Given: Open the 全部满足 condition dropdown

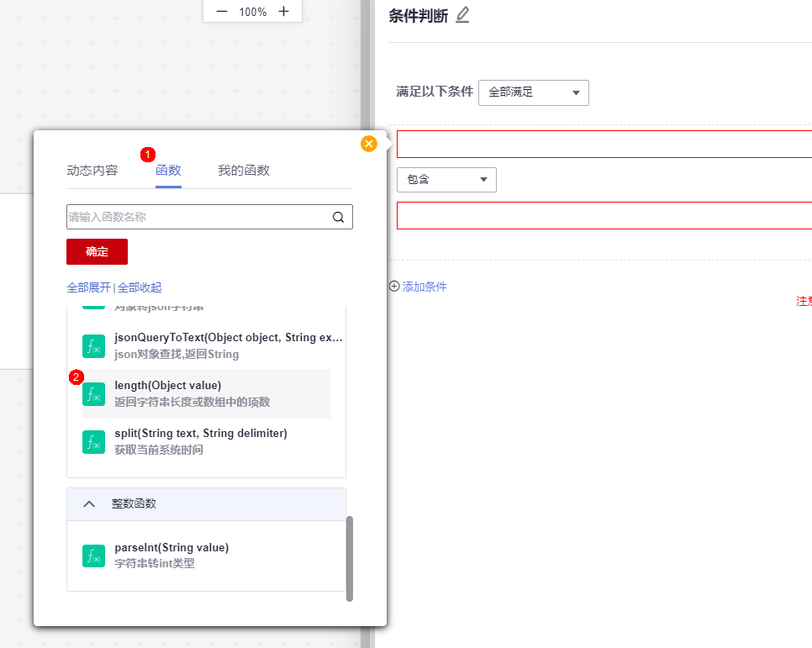Looking at the screenshot, I should click(534, 92).
